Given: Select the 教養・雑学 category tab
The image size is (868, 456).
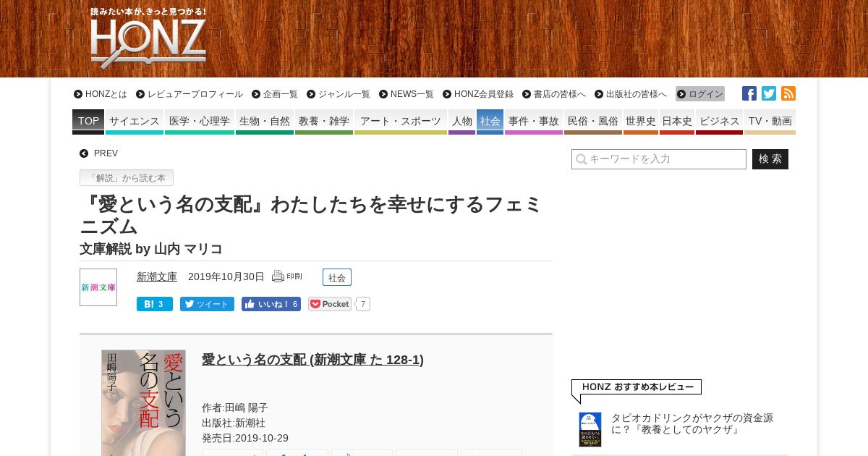Looking at the screenshot, I should [x=324, y=122].
